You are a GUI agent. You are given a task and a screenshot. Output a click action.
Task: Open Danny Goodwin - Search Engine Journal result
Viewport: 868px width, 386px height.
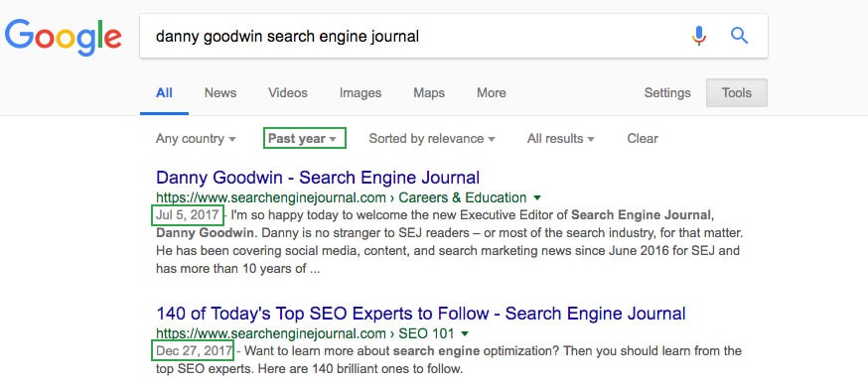pos(318,178)
